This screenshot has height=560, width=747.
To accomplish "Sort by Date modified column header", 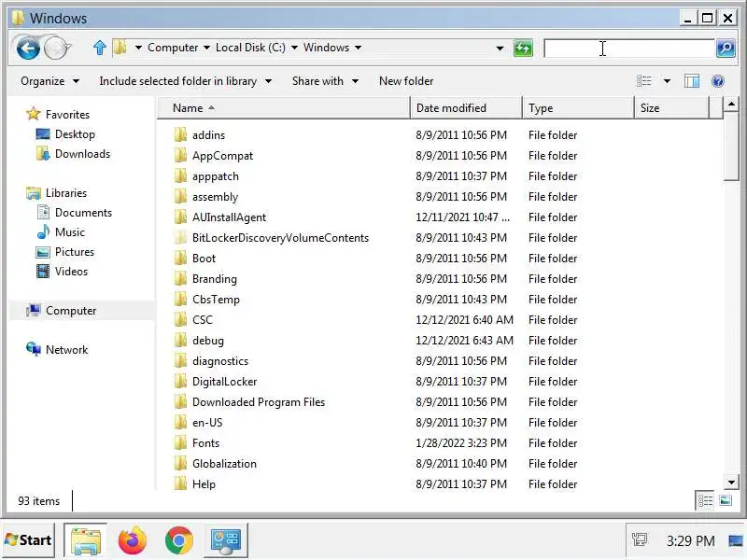I will [x=466, y=108].
